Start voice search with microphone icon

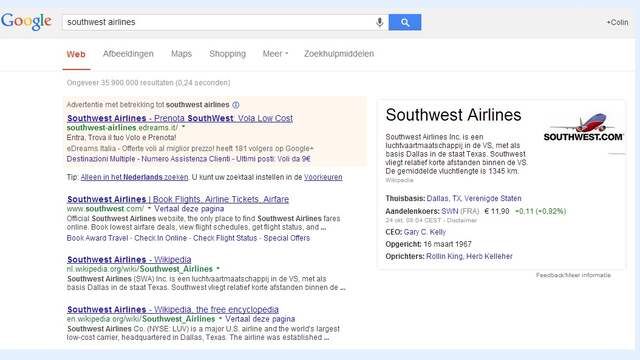(x=380, y=22)
